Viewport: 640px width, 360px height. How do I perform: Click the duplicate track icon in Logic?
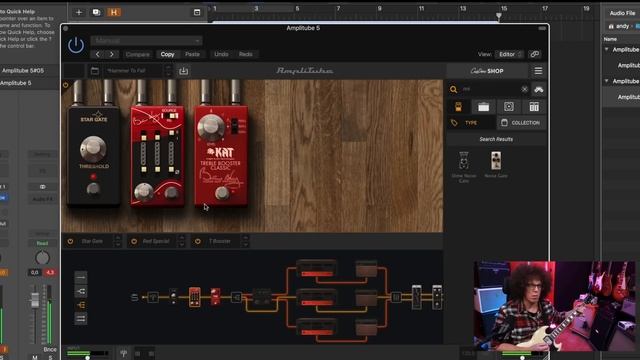(96, 12)
